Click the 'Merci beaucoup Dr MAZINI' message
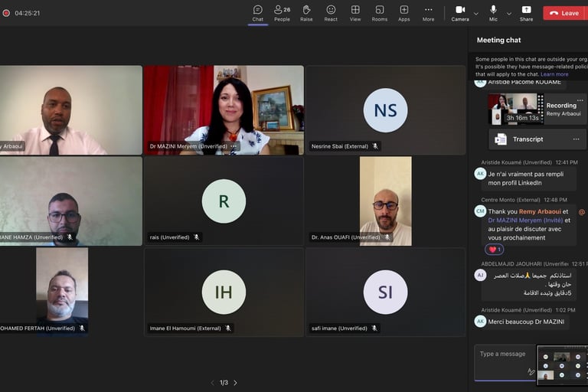The image size is (588, 392). click(x=526, y=322)
